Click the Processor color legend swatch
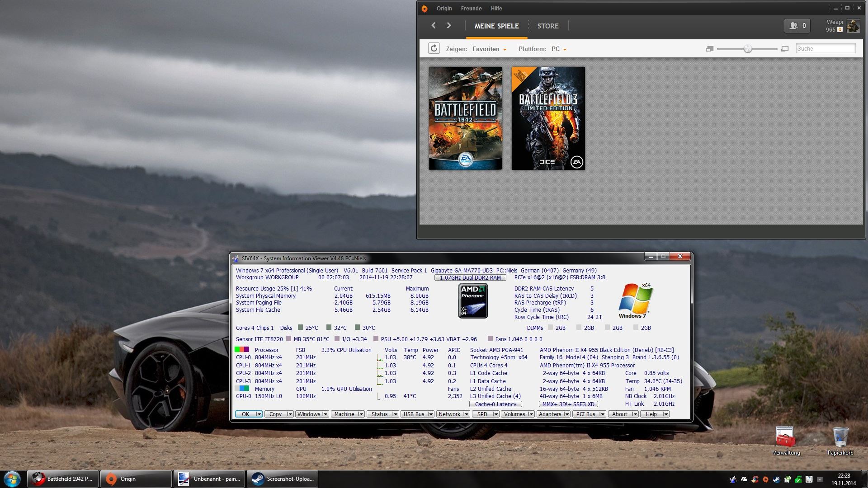Screen dimensions: 868x488 pos(242,350)
